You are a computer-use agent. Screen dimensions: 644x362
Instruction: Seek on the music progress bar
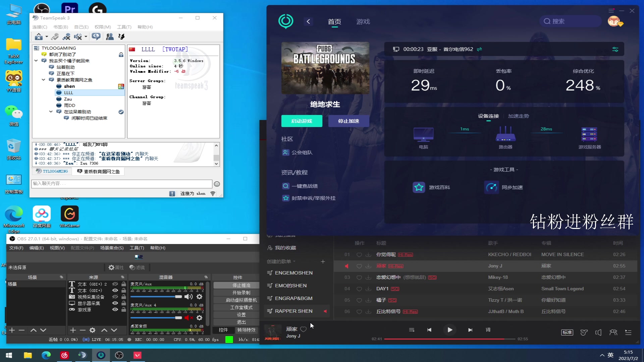pos(449,339)
